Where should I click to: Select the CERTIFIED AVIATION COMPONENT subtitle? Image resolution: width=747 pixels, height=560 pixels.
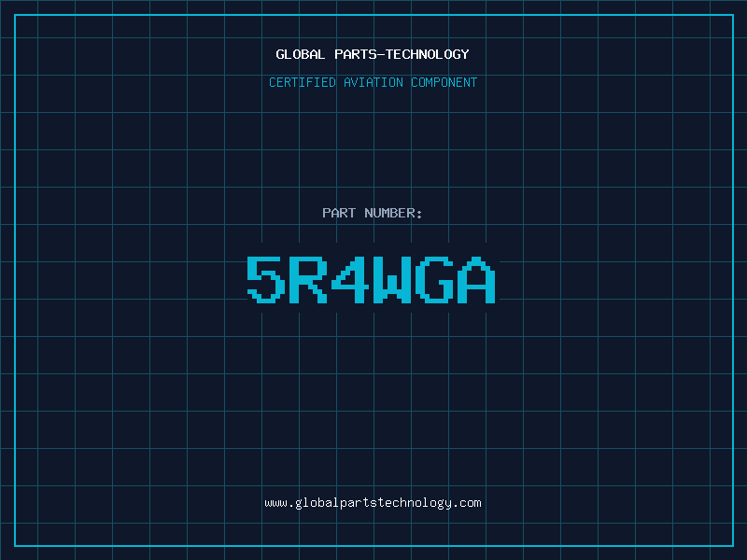tap(373, 82)
